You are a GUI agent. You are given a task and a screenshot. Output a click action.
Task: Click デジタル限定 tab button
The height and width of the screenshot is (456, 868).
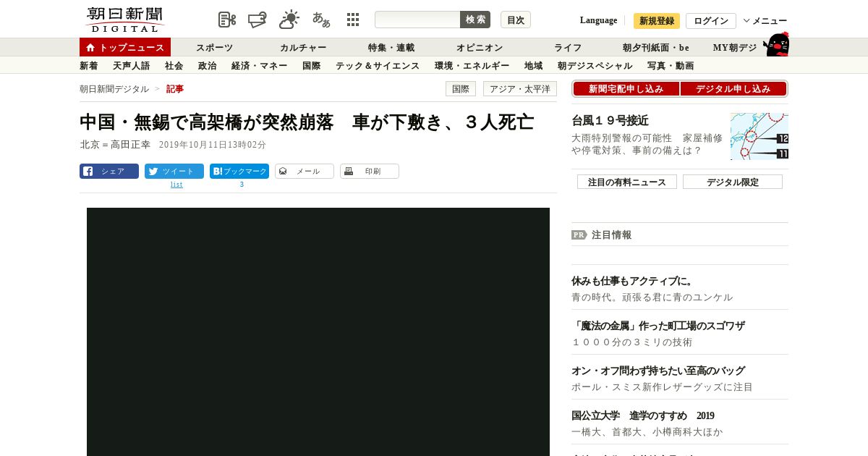(733, 182)
